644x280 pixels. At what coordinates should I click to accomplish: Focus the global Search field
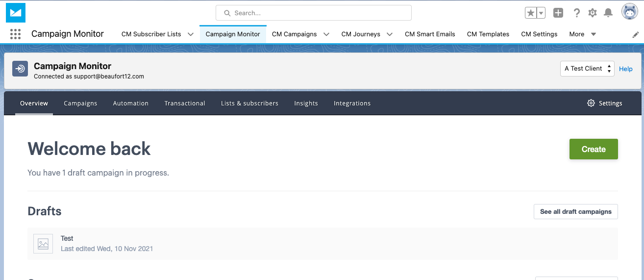314,13
